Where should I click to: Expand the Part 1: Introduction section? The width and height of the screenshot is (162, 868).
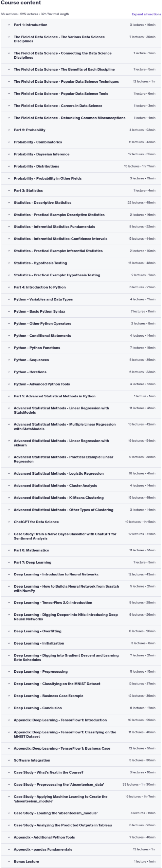click(x=81, y=25)
